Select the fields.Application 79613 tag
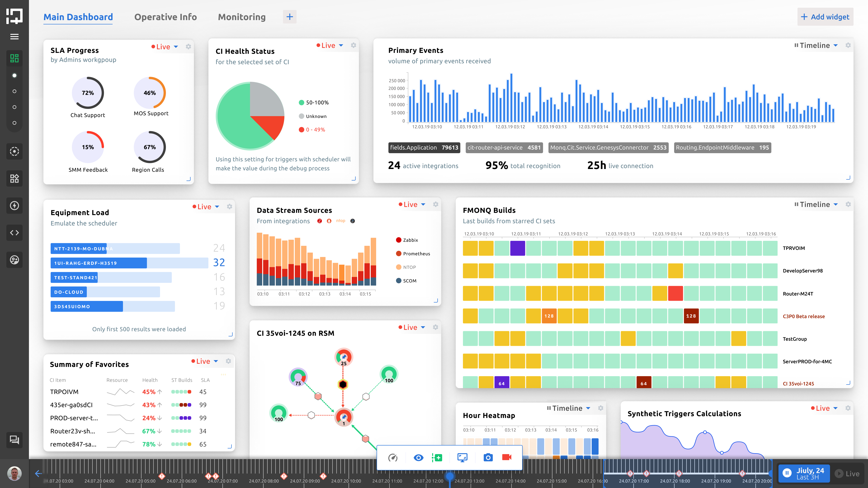This screenshot has height=488, width=868. (x=424, y=148)
